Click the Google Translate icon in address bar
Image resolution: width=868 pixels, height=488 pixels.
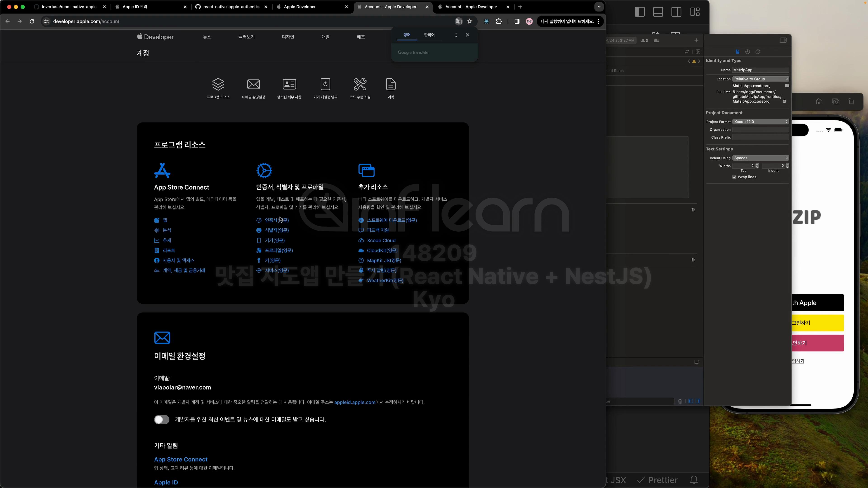coord(458,21)
